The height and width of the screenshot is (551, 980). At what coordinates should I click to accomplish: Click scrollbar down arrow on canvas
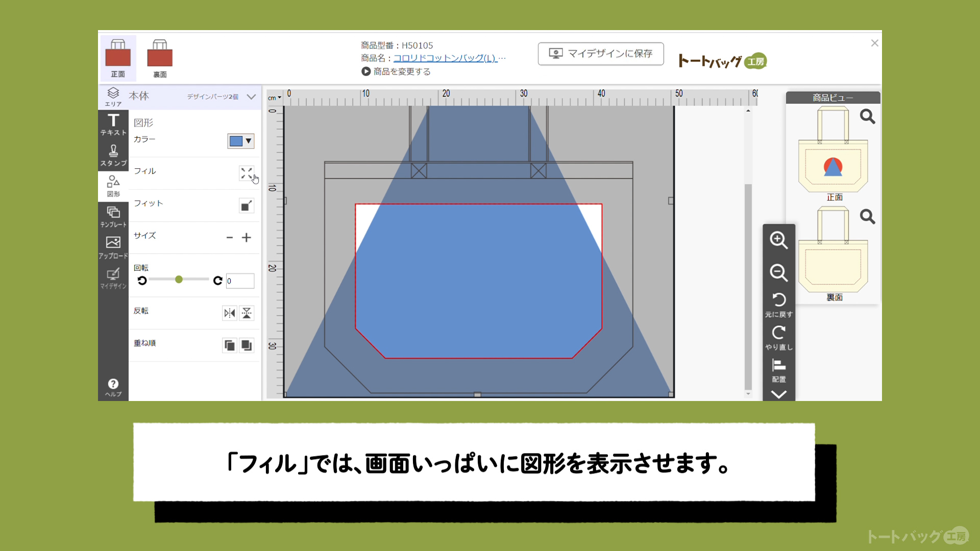point(748,394)
